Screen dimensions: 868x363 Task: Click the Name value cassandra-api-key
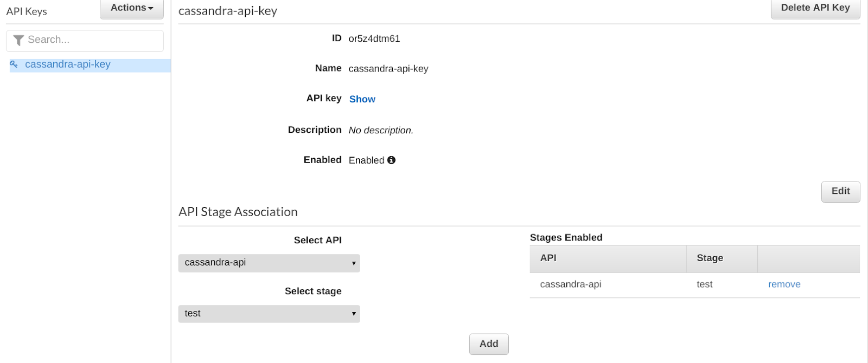pyautogui.click(x=388, y=69)
